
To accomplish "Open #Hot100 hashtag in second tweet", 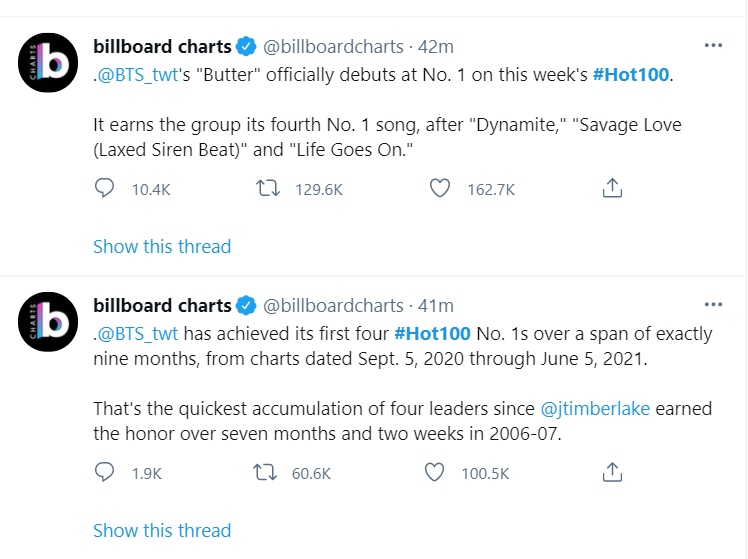I will 434,332.
